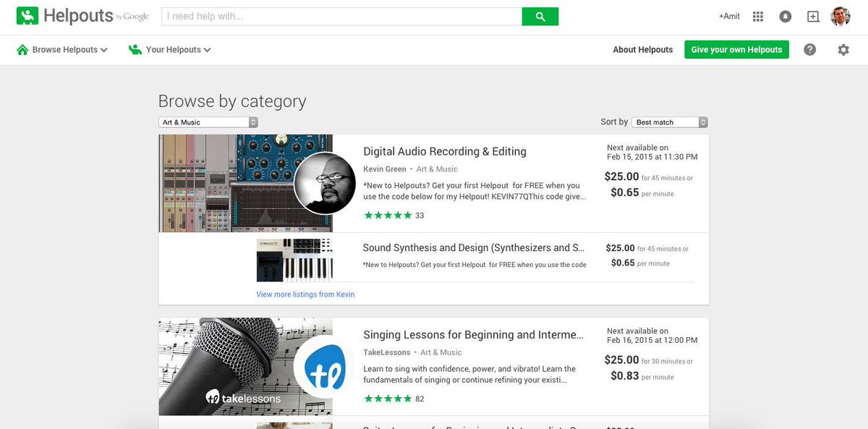Click the Helpouts logo icon

coord(27,16)
